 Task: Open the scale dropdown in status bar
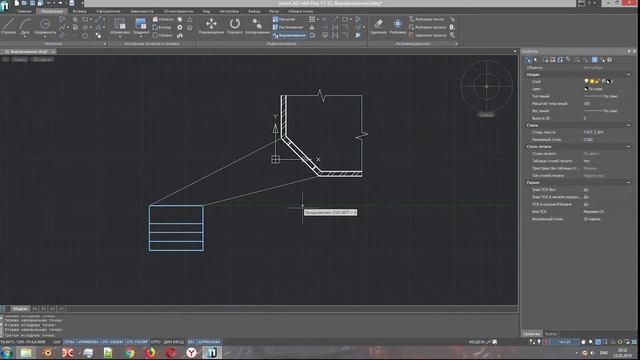click(565, 342)
